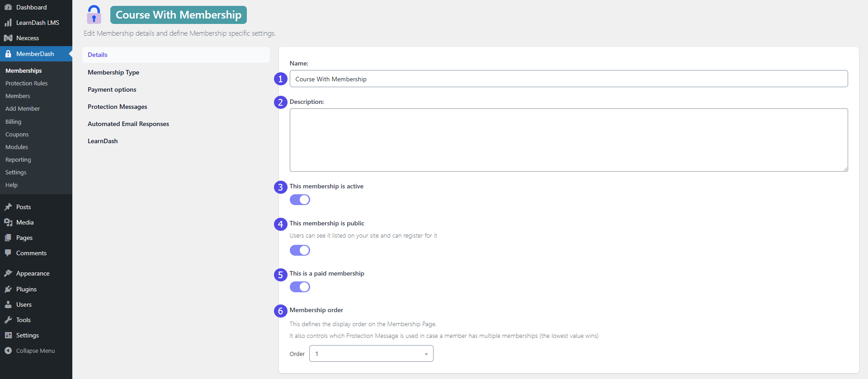
Task: Open the Payment options tab
Action: pyautogui.click(x=112, y=89)
